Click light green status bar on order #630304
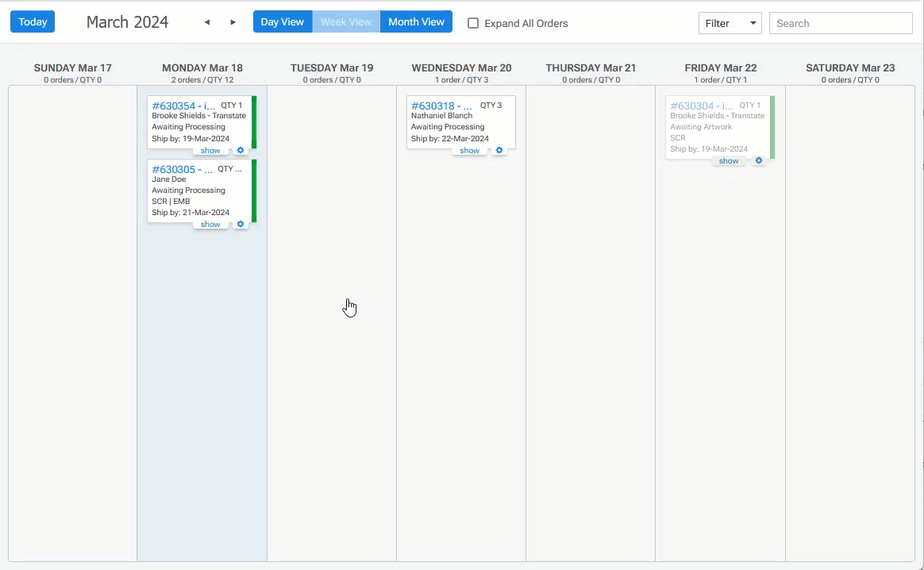The width and height of the screenshot is (924, 570). click(772, 127)
